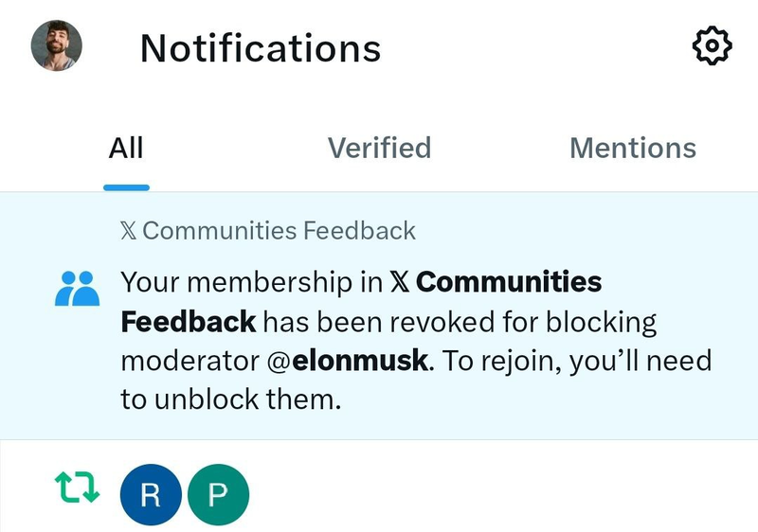Open the notification settings gear
The height and width of the screenshot is (532, 758).
[x=713, y=46]
